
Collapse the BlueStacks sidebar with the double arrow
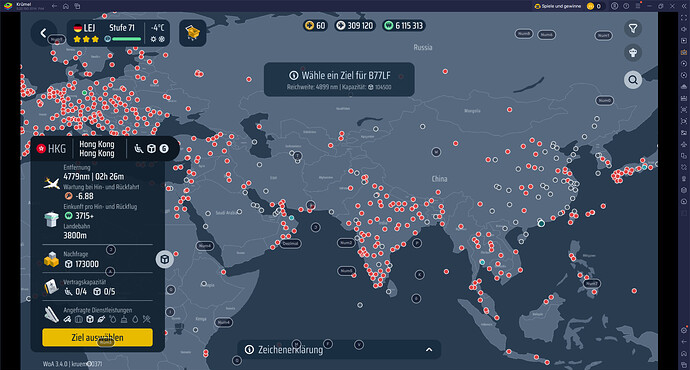click(684, 6)
